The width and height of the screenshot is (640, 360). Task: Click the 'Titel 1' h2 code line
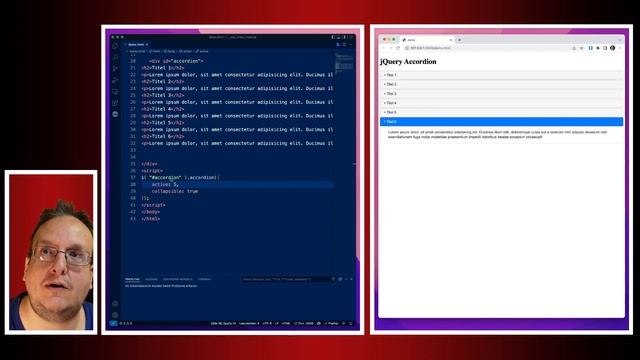coord(162,68)
